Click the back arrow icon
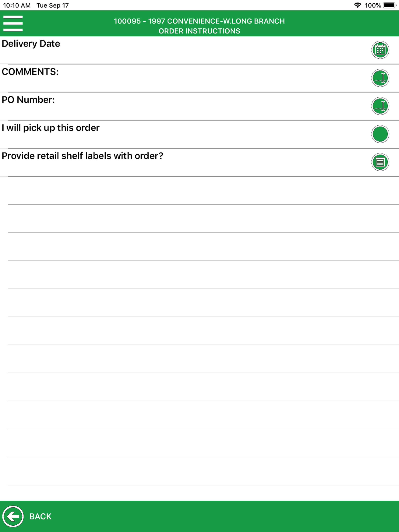 pos(13,516)
